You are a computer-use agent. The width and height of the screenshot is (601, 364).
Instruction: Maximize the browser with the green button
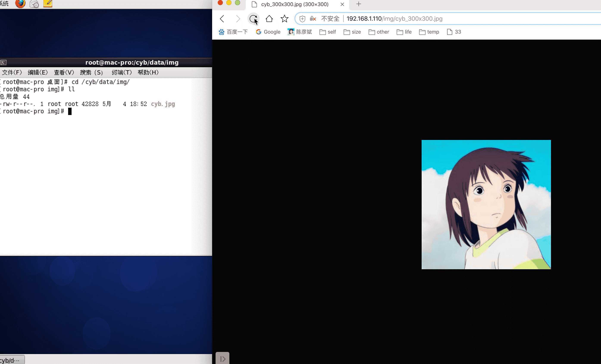pos(238,3)
